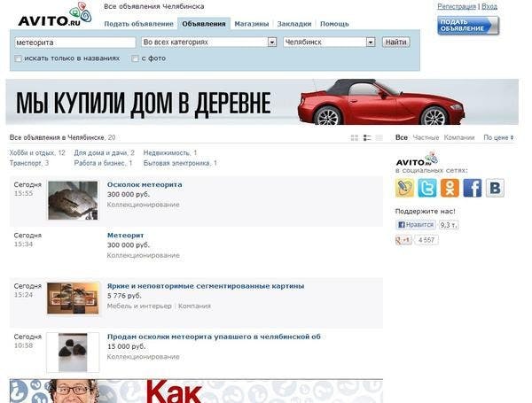Sort listings with 'По цене'
532x403 pixels.
pos(498,137)
